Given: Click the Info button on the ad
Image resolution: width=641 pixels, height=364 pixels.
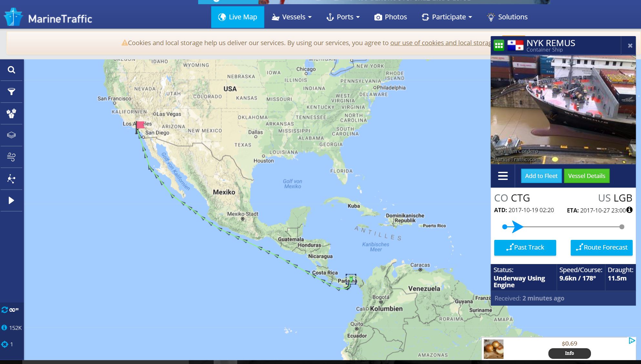Looking at the screenshot, I should pos(569,353).
